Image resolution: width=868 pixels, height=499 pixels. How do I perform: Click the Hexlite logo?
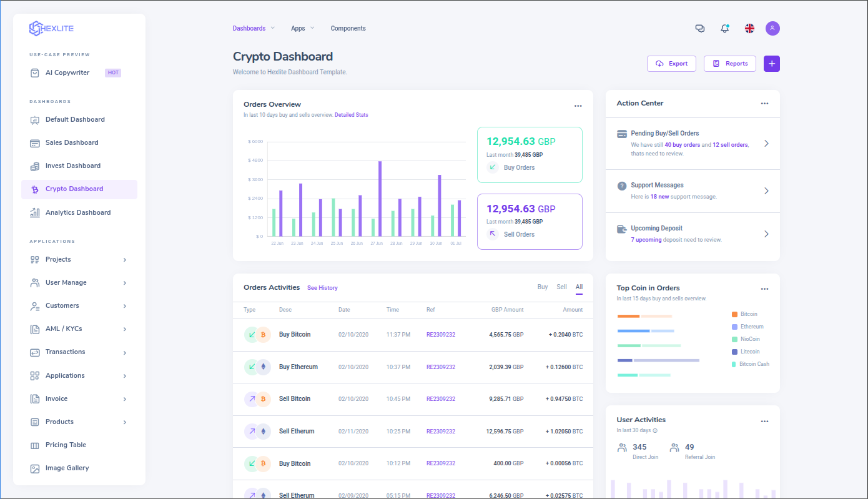pyautogui.click(x=51, y=28)
